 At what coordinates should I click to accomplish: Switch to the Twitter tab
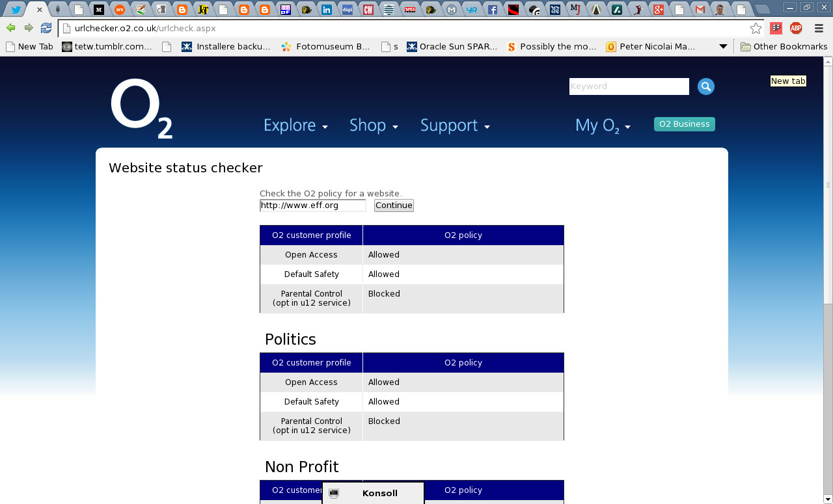click(x=16, y=10)
